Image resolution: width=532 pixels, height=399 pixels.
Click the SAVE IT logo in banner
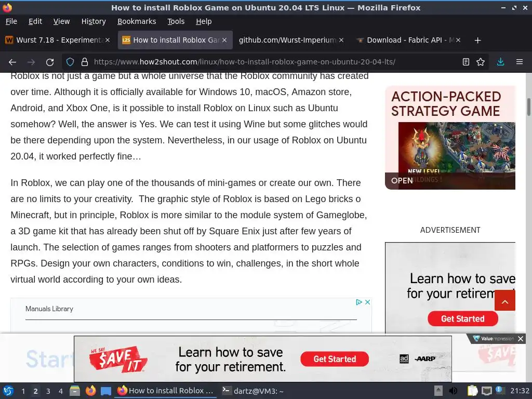coord(118,360)
